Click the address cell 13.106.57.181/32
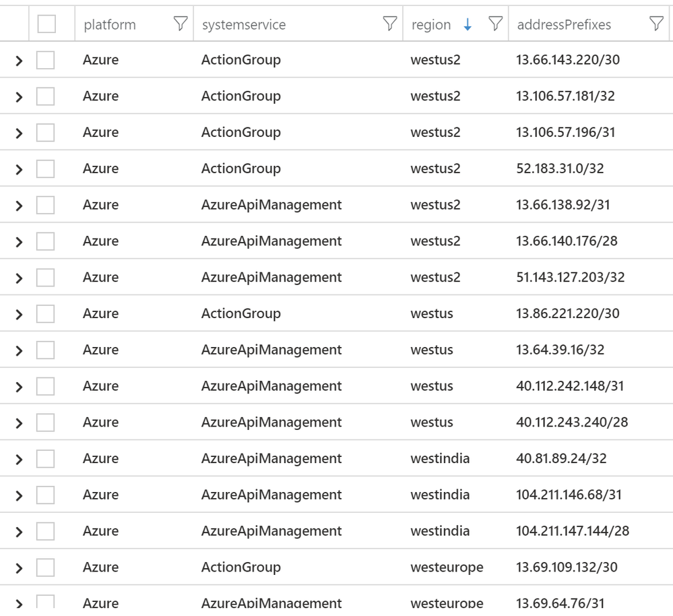Viewport: 673px width, 616px height. point(565,96)
